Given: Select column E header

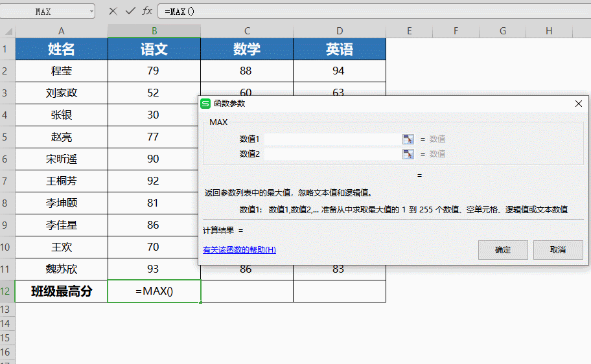Looking at the screenshot, I should coord(410,31).
